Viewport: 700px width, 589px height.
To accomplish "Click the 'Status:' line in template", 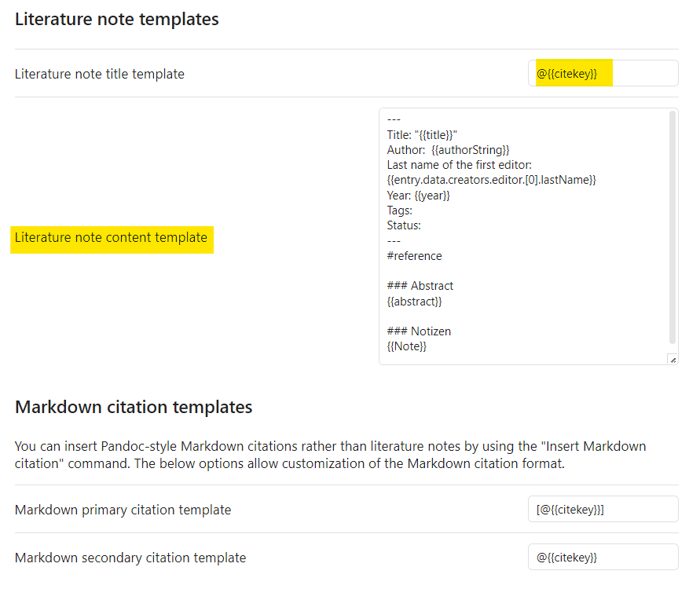I will (404, 225).
